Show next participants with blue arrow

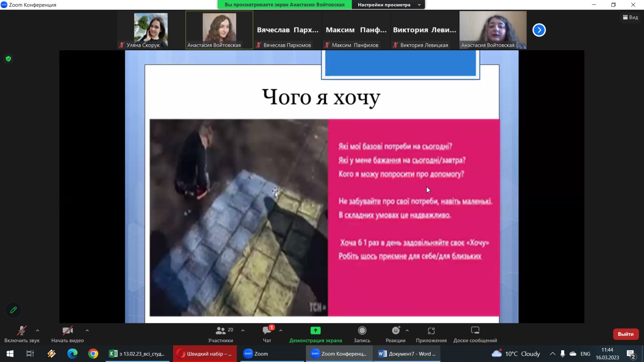click(539, 30)
